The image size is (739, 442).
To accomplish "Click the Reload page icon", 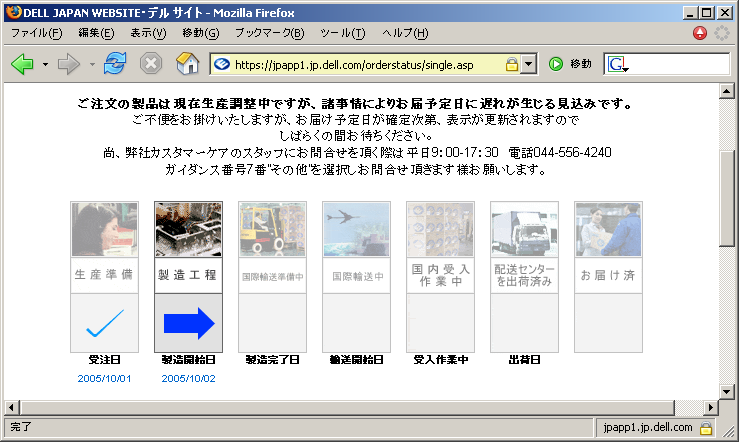I will (115, 64).
